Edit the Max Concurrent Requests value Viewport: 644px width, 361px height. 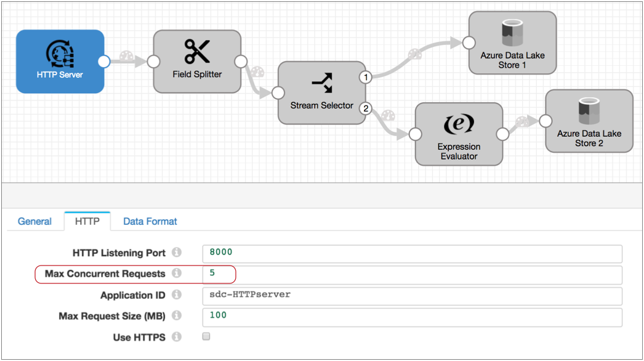(x=412, y=274)
